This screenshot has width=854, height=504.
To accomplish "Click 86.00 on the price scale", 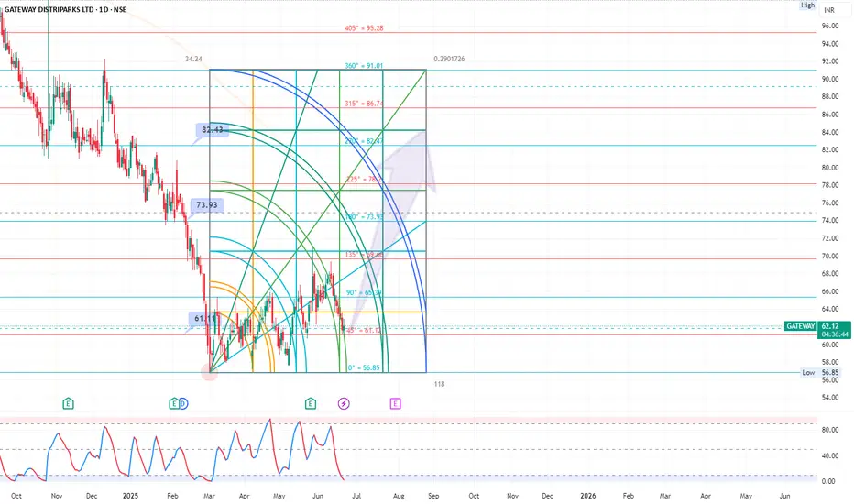I will (x=830, y=115).
